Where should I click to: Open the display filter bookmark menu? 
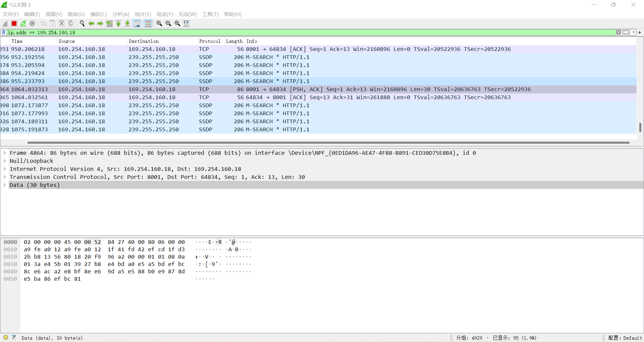pyautogui.click(x=4, y=32)
